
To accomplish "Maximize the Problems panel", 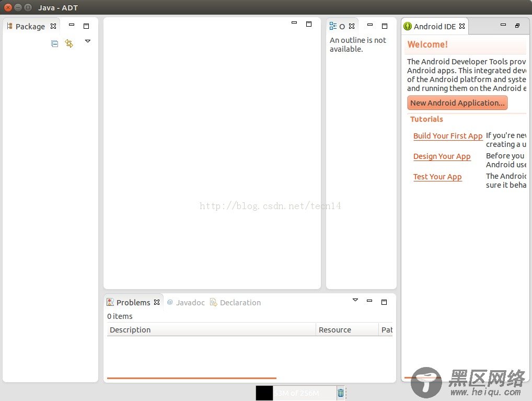I will pos(384,302).
